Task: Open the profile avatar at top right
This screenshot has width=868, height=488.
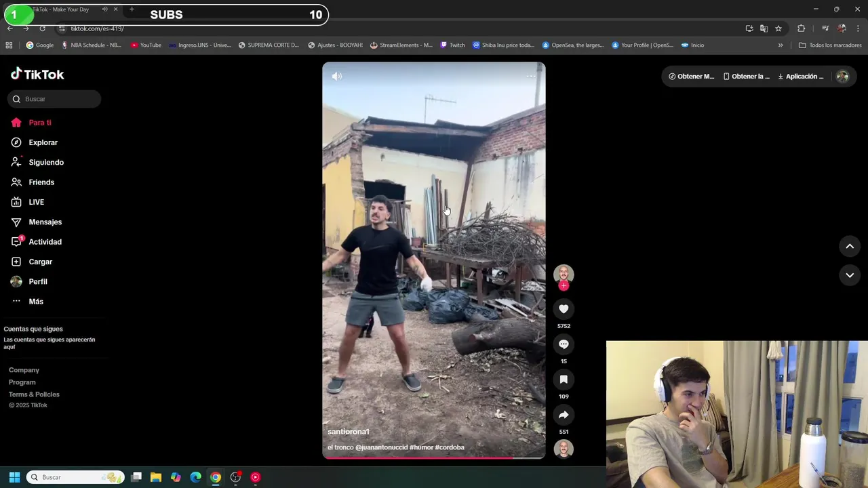Action: 843,77
